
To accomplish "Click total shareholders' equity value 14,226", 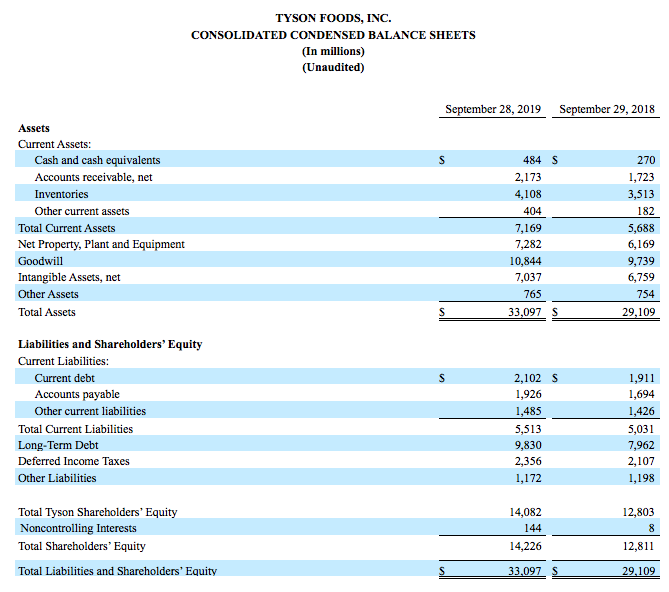I will click(525, 546).
